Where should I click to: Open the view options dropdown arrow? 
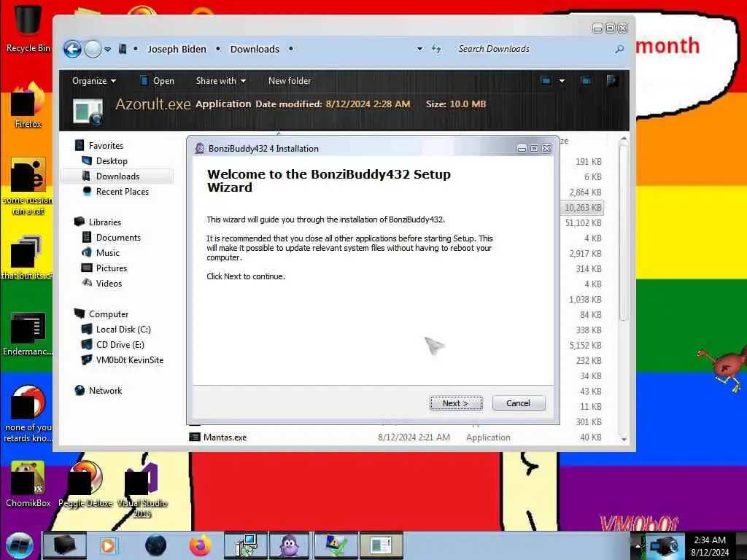[x=562, y=81]
